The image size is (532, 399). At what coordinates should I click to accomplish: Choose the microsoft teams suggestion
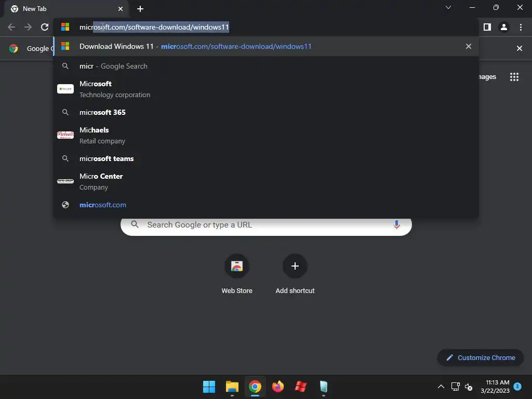pos(267,158)
